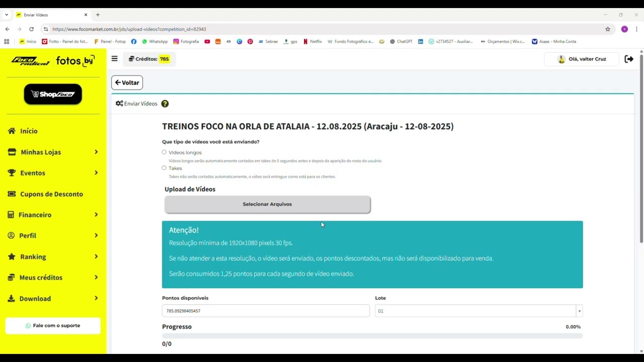The width and height of the screenshot is (644, 362).
Task: Open the WhatsApp bookmark
Action: point(155,42)
